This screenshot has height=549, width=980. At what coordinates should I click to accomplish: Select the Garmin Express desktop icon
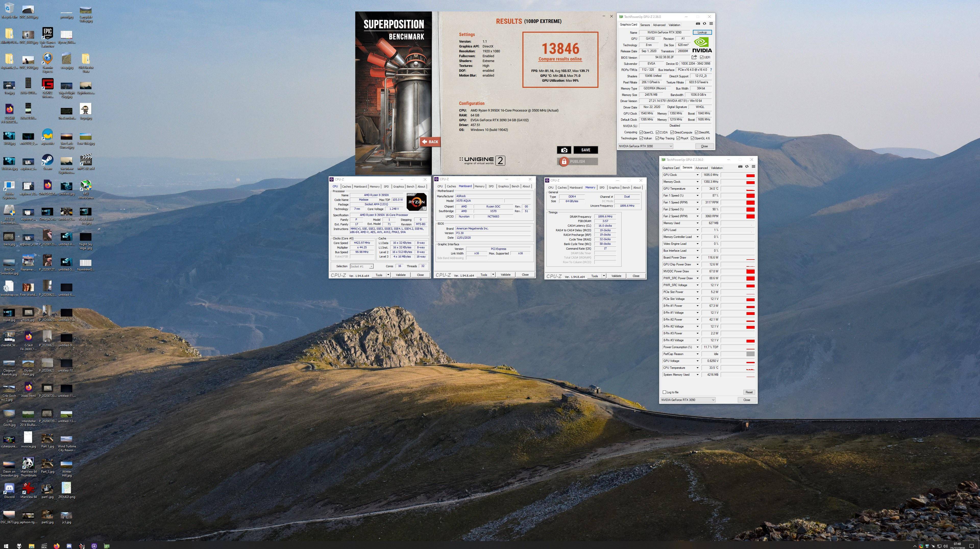(x=47, y=63)
